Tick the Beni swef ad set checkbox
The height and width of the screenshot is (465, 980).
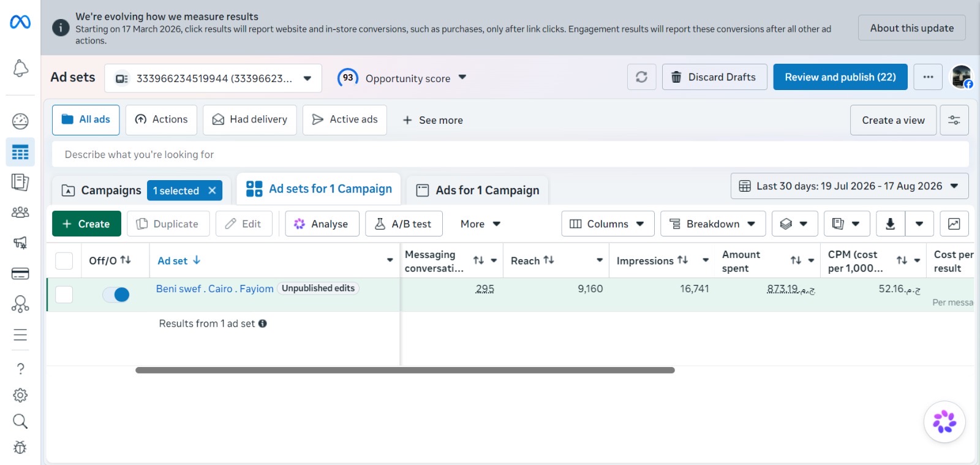click(64, 295)
